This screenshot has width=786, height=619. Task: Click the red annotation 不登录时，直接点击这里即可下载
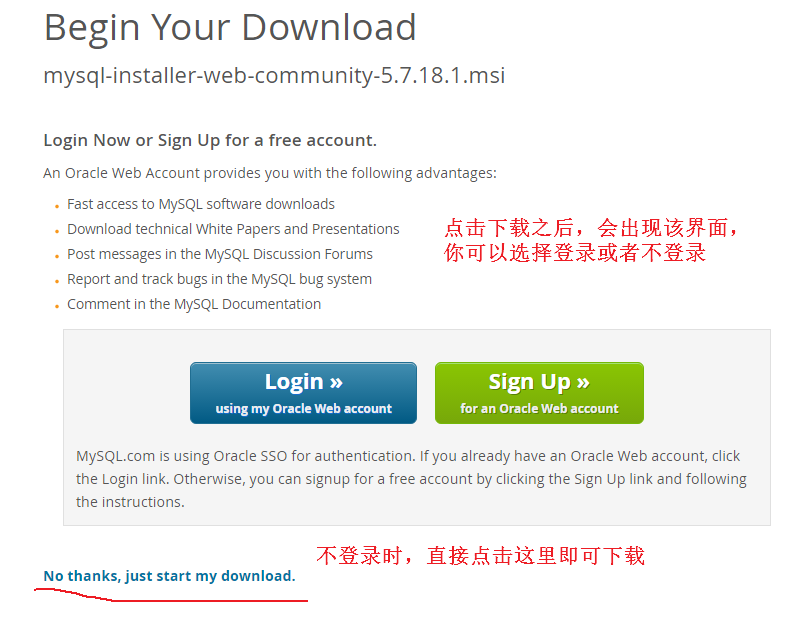(480, 556)
